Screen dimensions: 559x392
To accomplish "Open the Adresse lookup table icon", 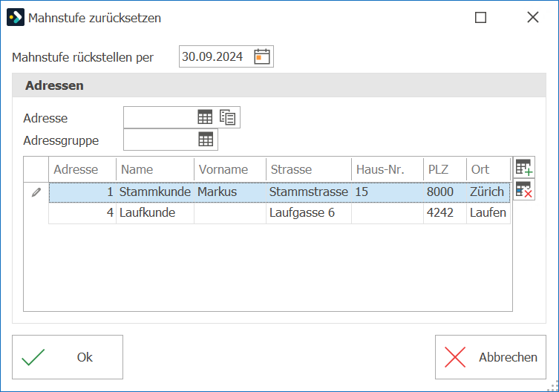I will click(x=205, y=117).
